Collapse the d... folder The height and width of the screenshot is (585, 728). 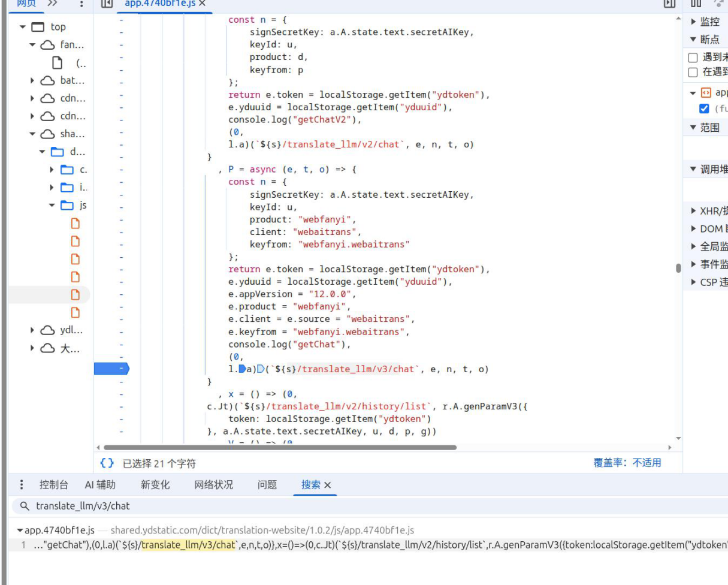(43, 152)
